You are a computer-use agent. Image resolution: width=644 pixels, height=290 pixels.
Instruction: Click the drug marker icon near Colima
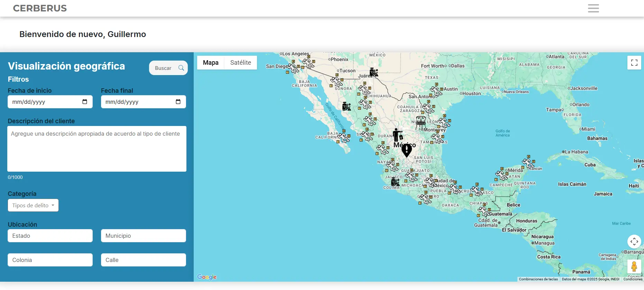(x=395, y=182)
